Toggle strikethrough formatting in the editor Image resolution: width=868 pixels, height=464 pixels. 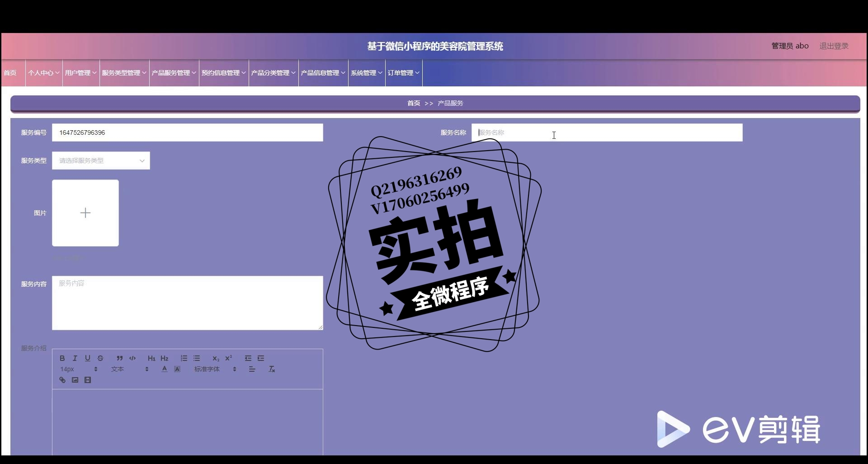tap(100, 358)
